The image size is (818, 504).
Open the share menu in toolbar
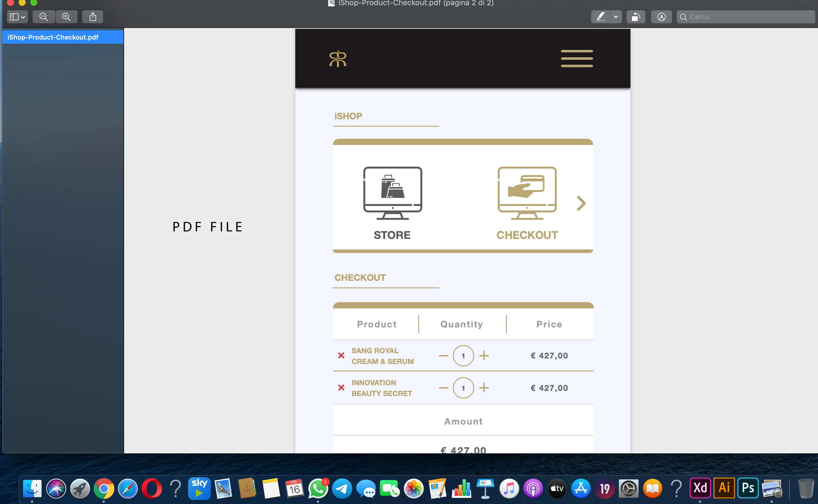[x=93, y=17]
